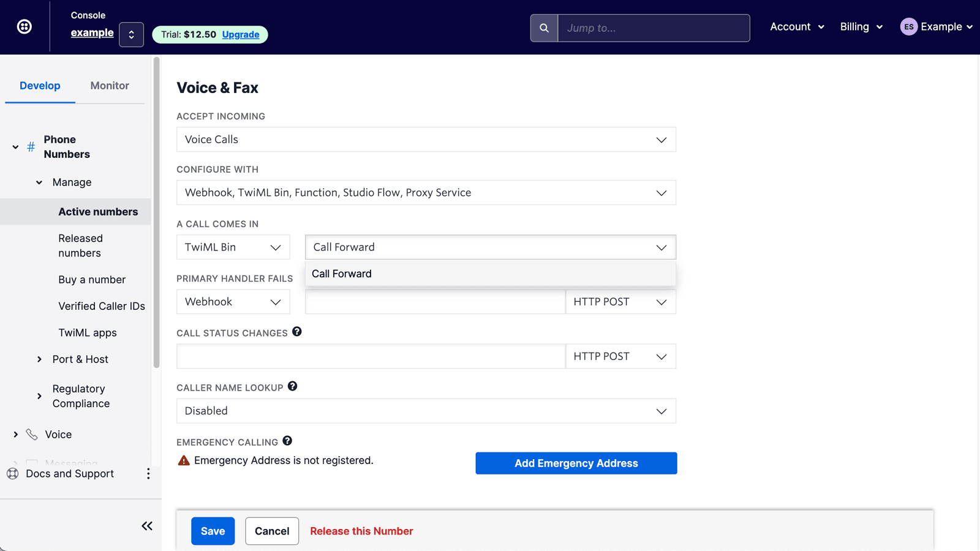980x551 pixels.
Task: Expand the Voice section in sidebar
Action: (x=16, y=435)
